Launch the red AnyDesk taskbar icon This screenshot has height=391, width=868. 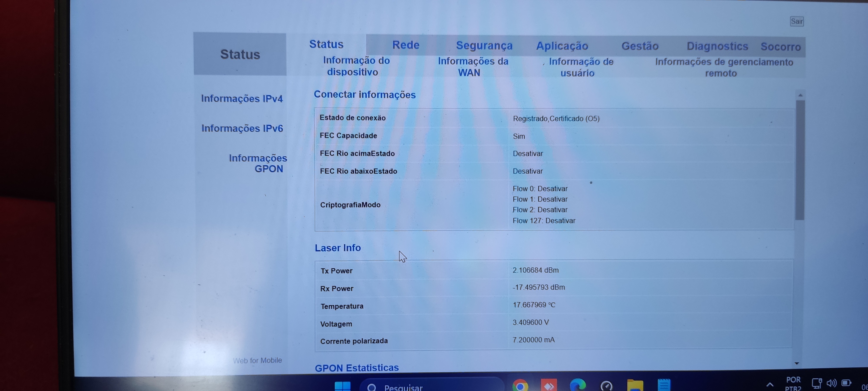(x=549, y=386)
